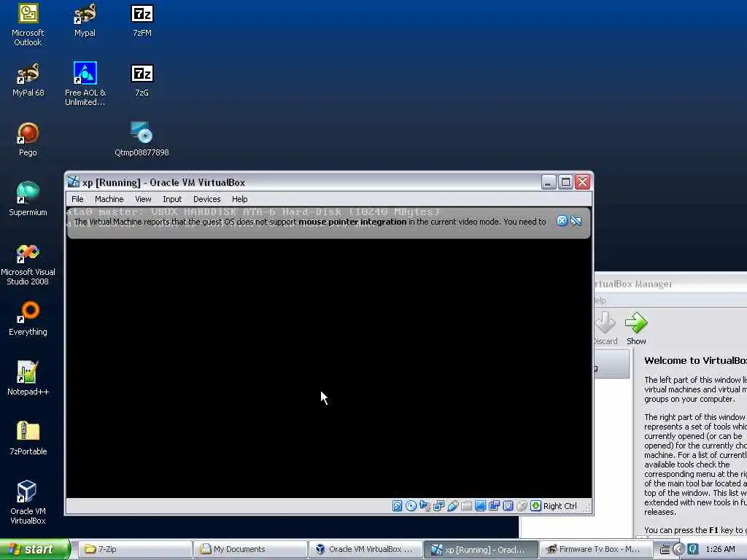The image size is (747, 560).
Task: Maximize the xp [Running] VM window
Action: tap(565, 182)
